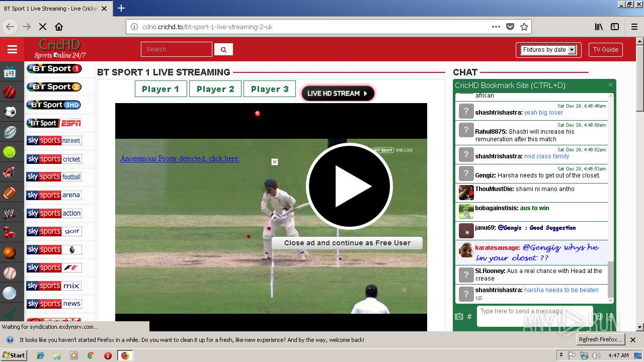Toggle the Firefox sidebar view icon

tap(615, 27)
